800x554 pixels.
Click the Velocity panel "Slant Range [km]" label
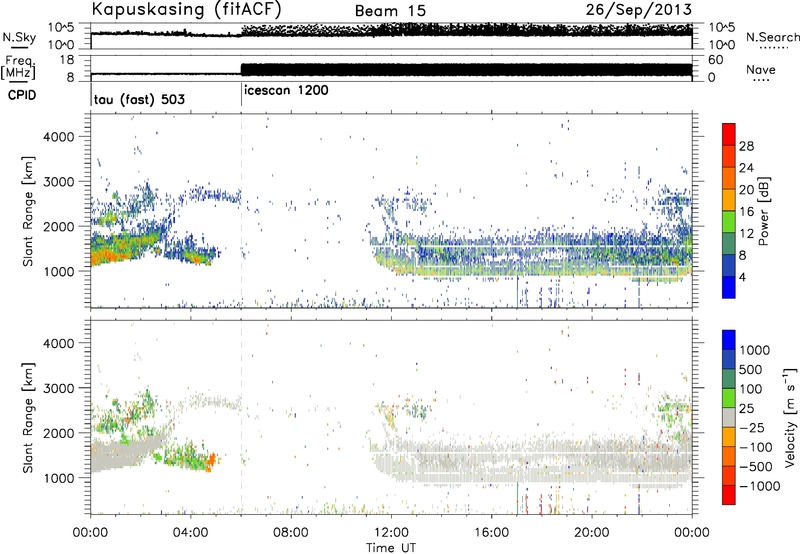[x=28, y=418]
